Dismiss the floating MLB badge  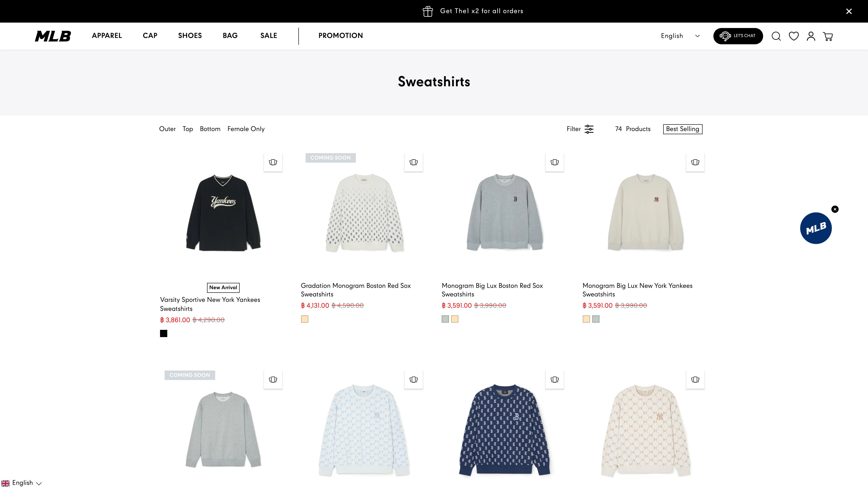835,209
